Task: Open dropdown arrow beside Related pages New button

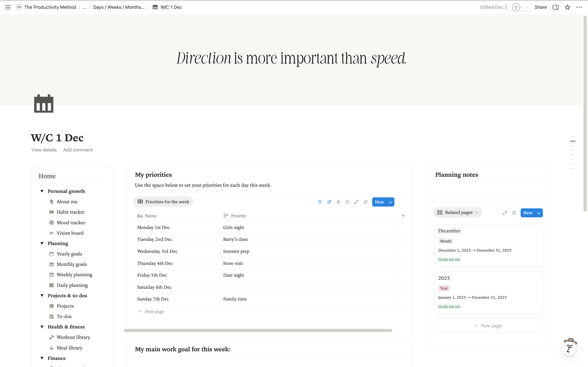Action: coord(539,213)
